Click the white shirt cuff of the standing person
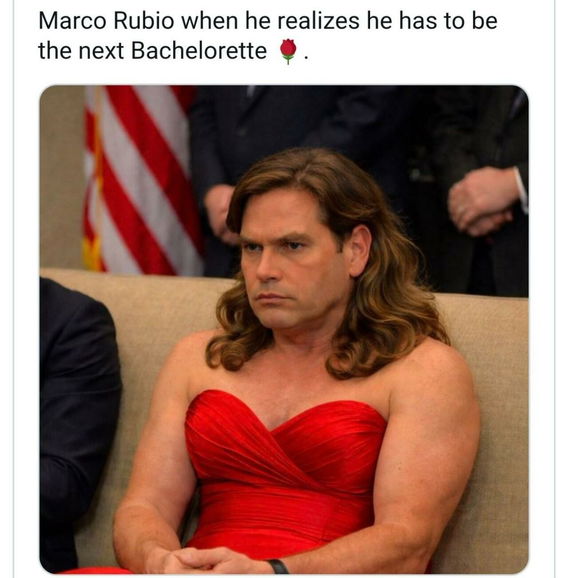 click(x=522, y=190)
